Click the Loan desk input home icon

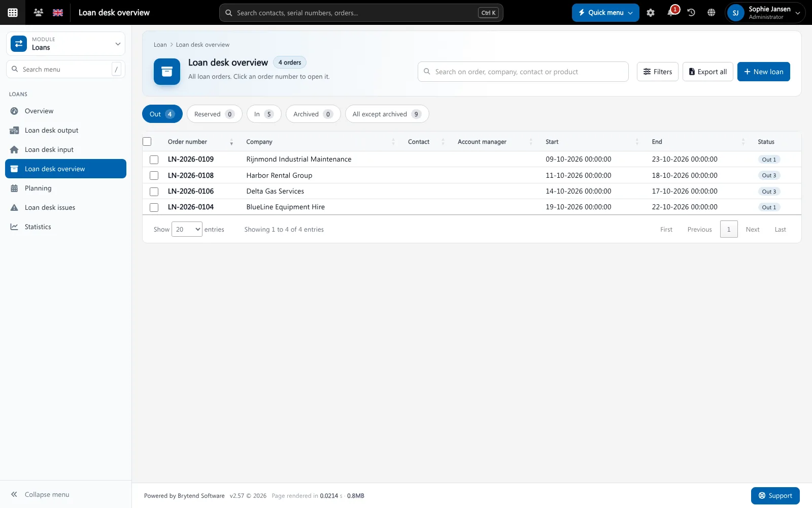pos(14,150)
